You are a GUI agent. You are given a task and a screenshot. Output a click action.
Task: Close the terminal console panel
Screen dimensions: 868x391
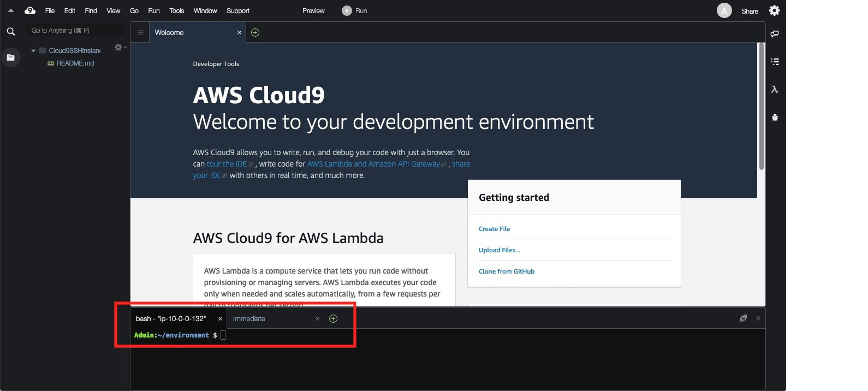[x=758, y=318]
